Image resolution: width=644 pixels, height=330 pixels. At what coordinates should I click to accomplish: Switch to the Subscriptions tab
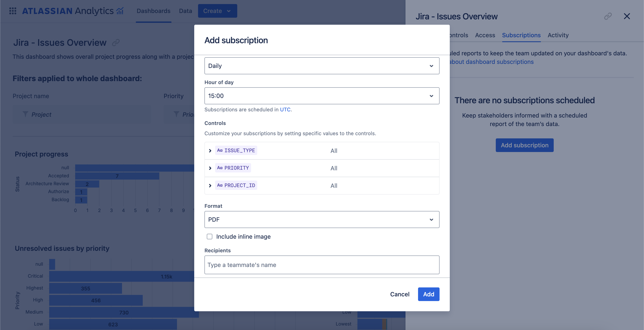tap(521, 35)
